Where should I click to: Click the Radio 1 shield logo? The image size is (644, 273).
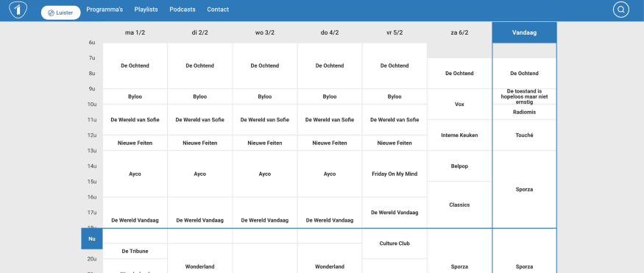pos(18,10)
